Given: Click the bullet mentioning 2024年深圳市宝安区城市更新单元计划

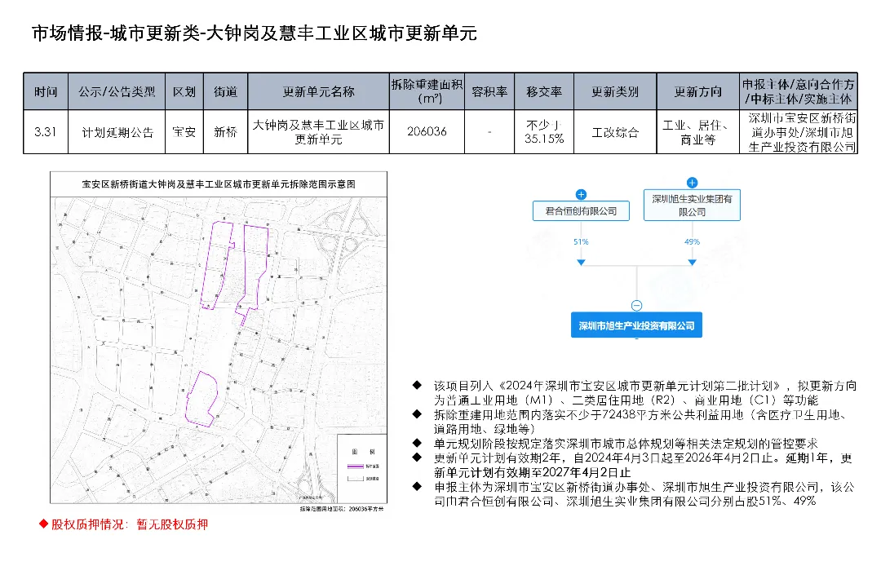Looking at the screenshot, I should point(645,393).
